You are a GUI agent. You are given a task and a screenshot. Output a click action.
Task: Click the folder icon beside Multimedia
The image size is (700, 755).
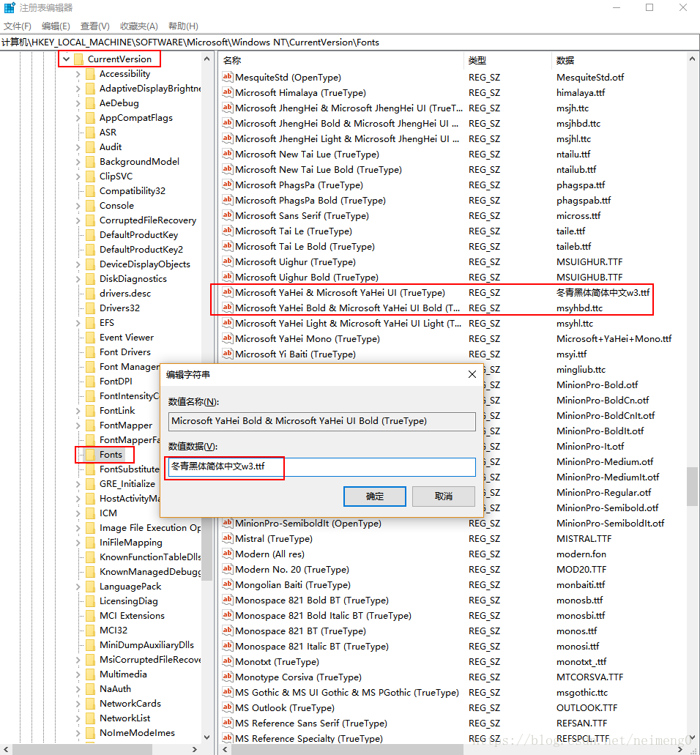[x=90, y=674]
